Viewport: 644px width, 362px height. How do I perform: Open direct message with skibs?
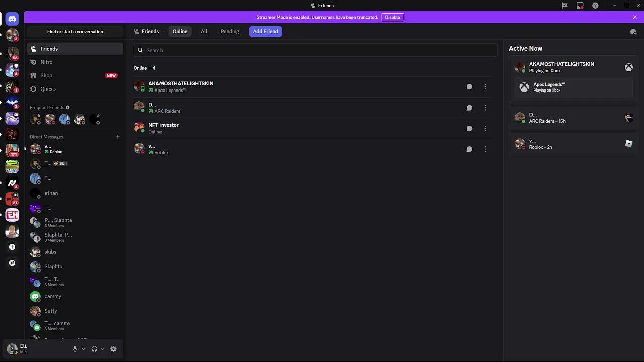tap(75, 252)
